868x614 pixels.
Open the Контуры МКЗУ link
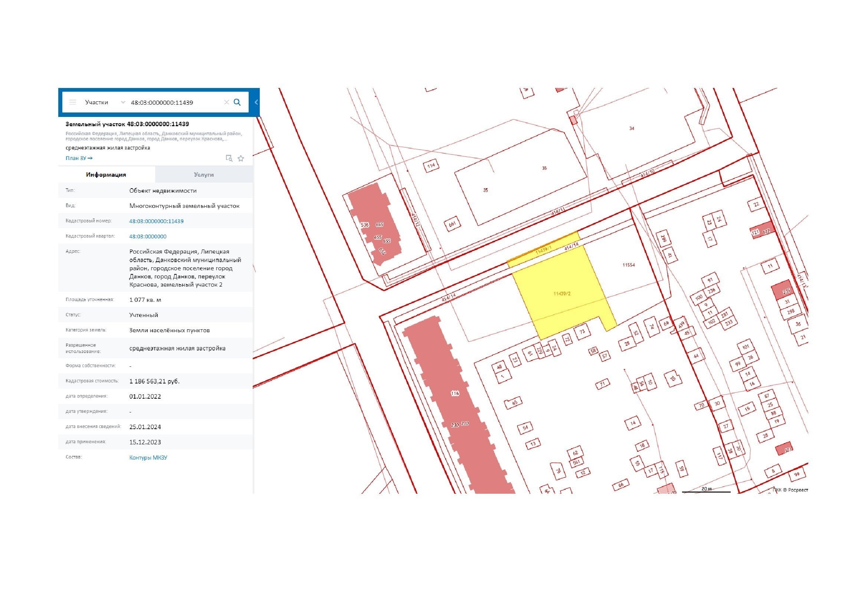(x=148, y=457)
